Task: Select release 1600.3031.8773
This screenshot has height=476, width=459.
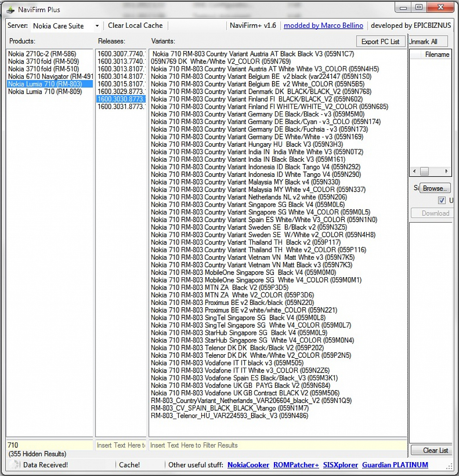Action: point(121,107)
